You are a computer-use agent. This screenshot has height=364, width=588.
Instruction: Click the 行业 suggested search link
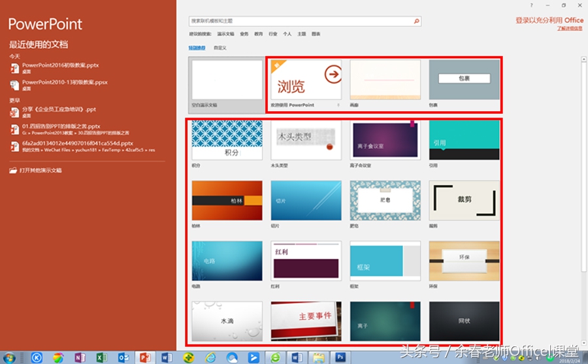(272, 34)
